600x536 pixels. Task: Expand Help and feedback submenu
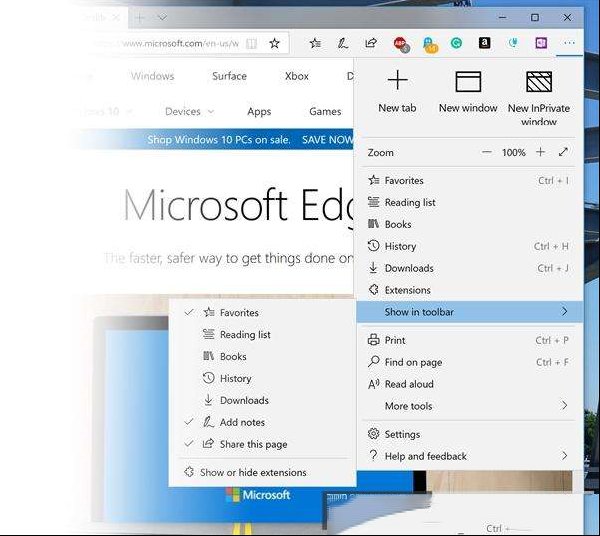click(x=469, y=456)
